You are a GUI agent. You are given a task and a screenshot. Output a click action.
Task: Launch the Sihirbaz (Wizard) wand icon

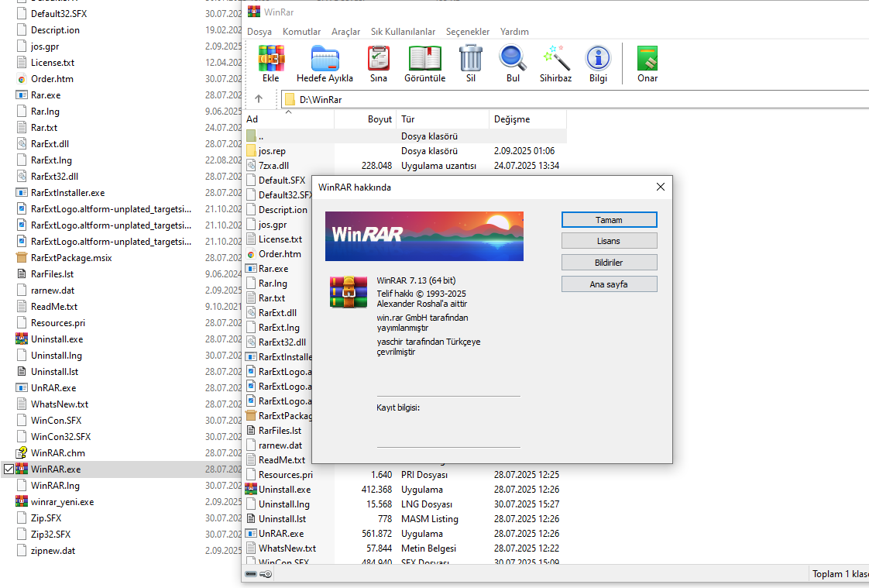coord(555,59)
